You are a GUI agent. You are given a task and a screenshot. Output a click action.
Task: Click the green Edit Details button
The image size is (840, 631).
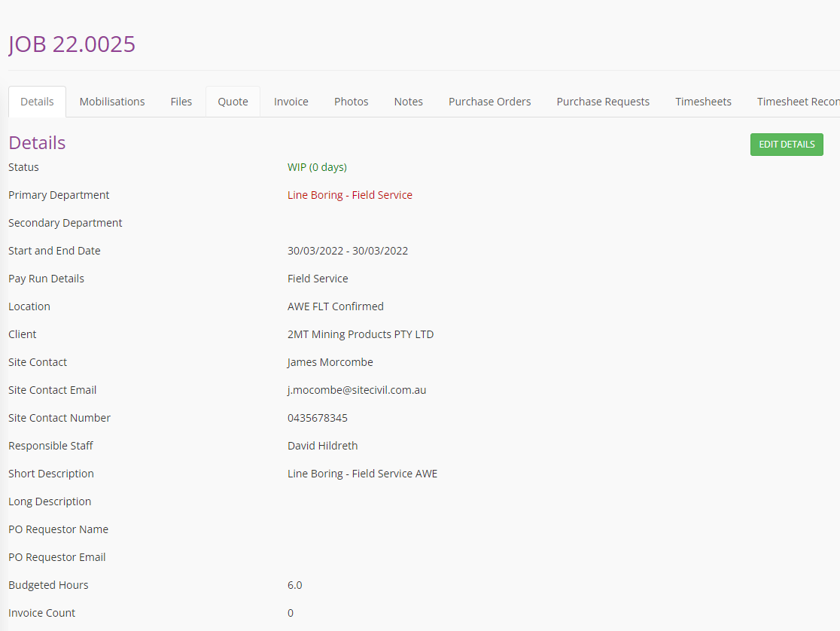(787, 145)
